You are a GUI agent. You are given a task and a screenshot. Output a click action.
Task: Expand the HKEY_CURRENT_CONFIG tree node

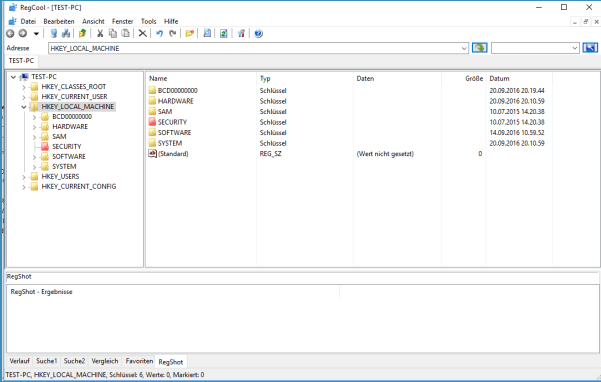(24, 187)
